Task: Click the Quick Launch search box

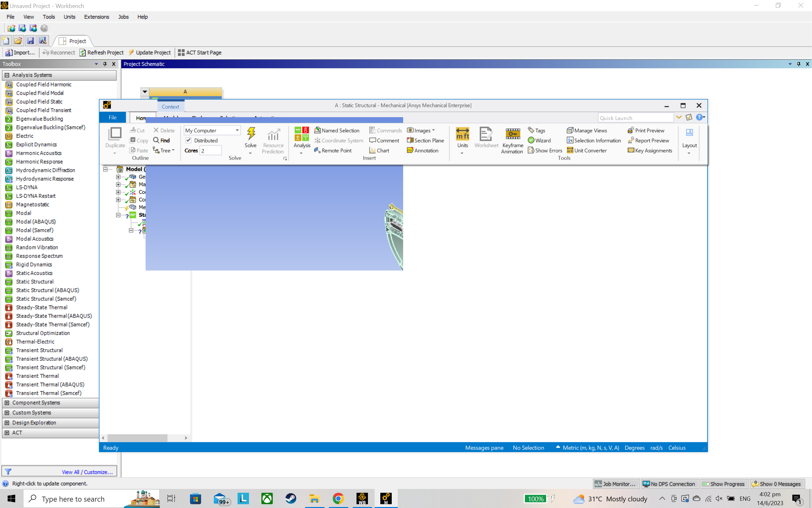Action: click(x=636, y=117)
